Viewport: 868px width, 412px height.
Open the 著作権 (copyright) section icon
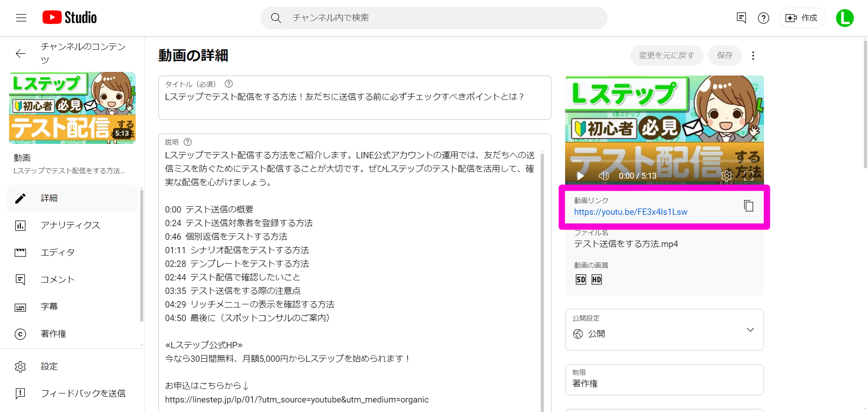(x=20, y=334)
